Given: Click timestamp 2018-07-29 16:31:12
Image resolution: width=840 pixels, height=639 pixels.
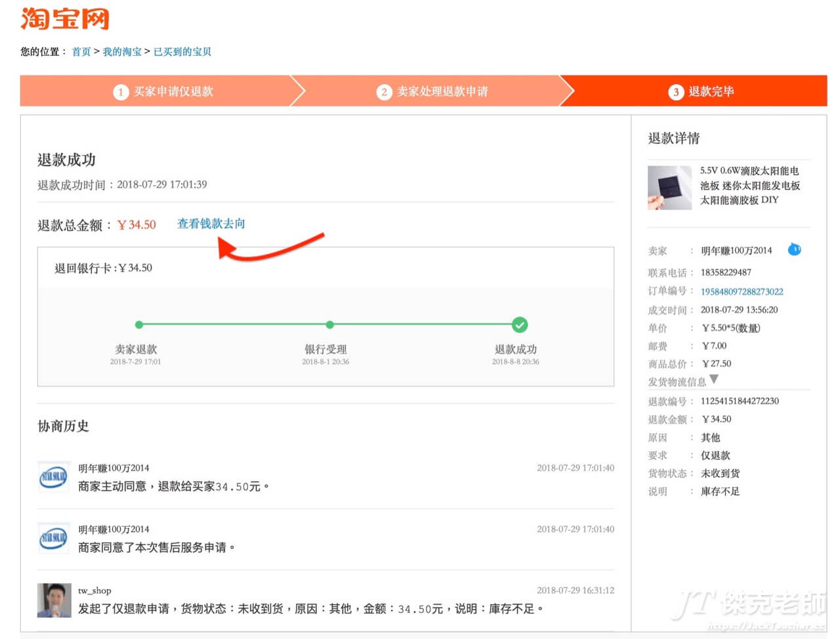Looking at the screenshot, I should [x=576, y=590].
